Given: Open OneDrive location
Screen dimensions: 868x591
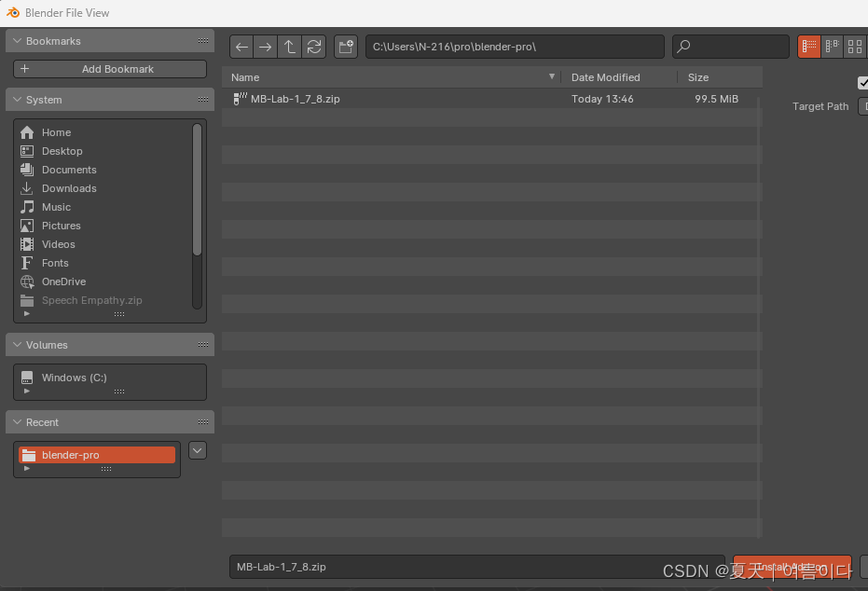Looking at the screenshot, I should point(105,282).
